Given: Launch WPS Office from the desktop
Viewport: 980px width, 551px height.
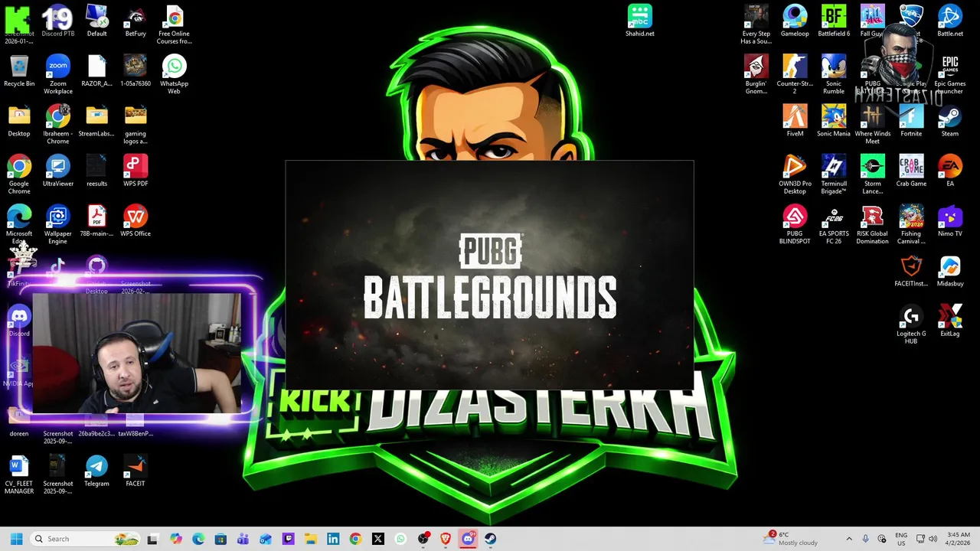Looking at the screenshot, I should click(x=136, y=221).
